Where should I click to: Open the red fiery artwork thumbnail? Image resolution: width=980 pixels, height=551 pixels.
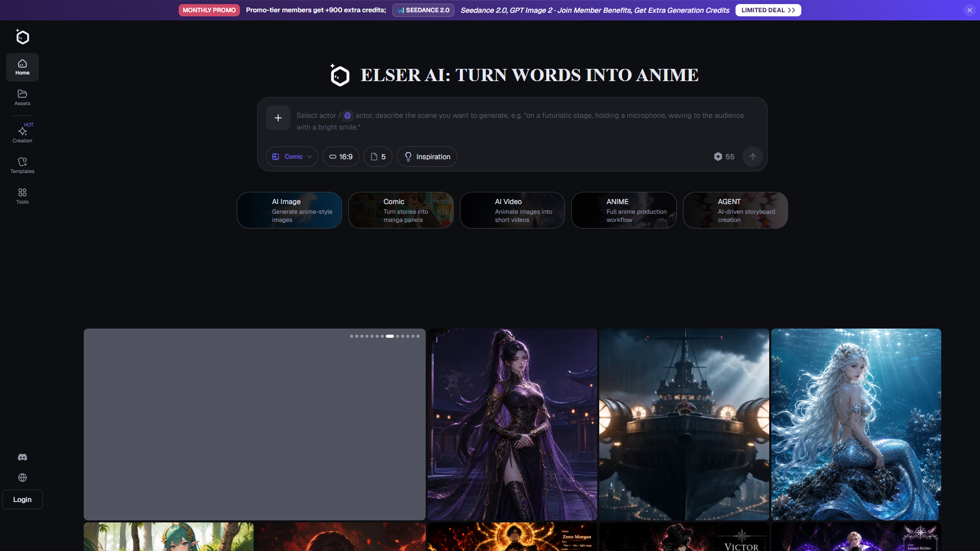coord(340,537)
